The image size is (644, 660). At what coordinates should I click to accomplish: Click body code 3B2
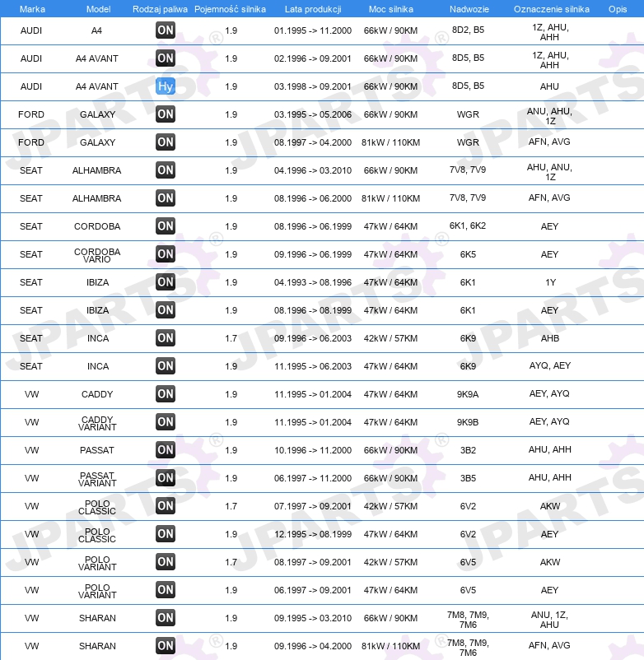468,450
